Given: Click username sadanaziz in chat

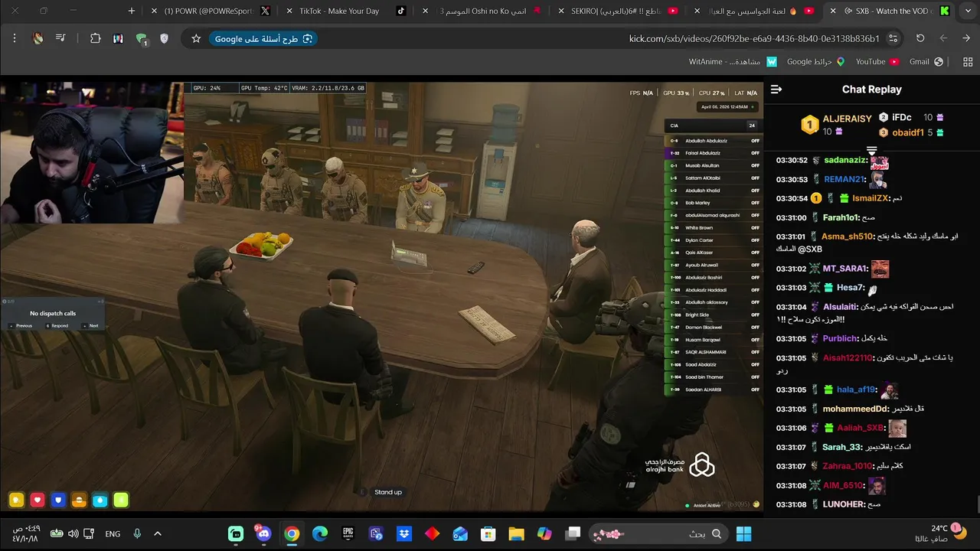Looking at the screenshot, I should click(844, 160).
